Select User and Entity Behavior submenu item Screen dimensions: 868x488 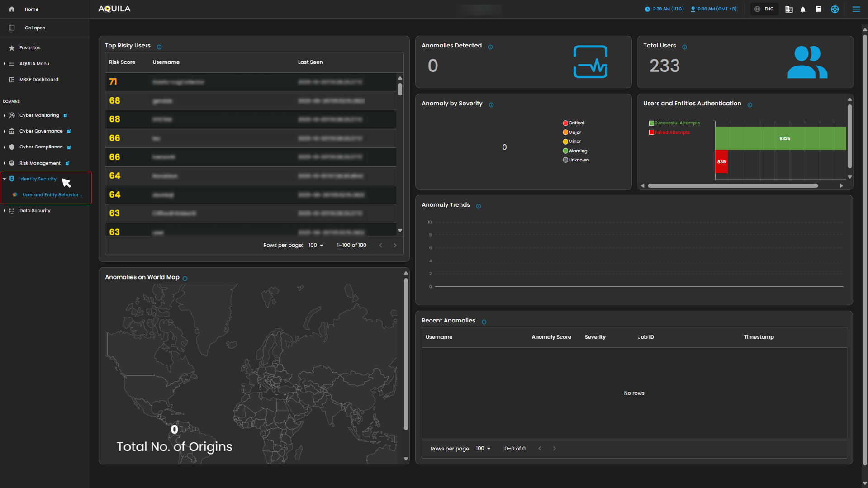(x=52, y=195)
